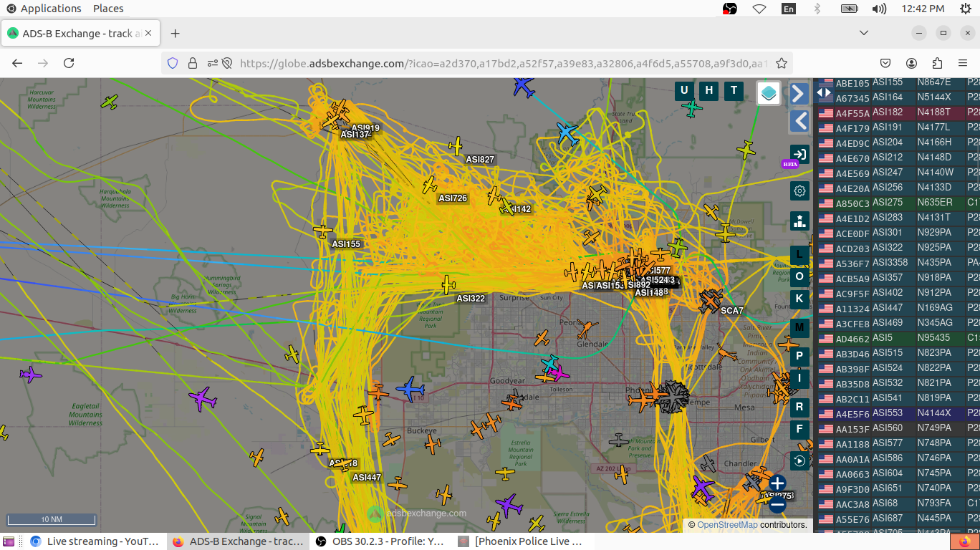This screenshot has width=980, height=550.
Task: Open the clock showing 12:42 PM
Action: tap(923, 9)
